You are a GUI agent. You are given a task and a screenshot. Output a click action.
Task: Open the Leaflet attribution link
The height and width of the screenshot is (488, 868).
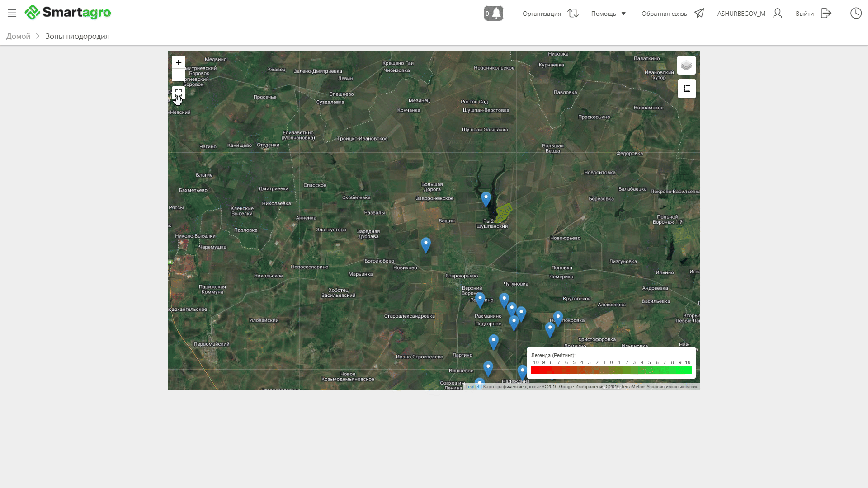(472, 387)
